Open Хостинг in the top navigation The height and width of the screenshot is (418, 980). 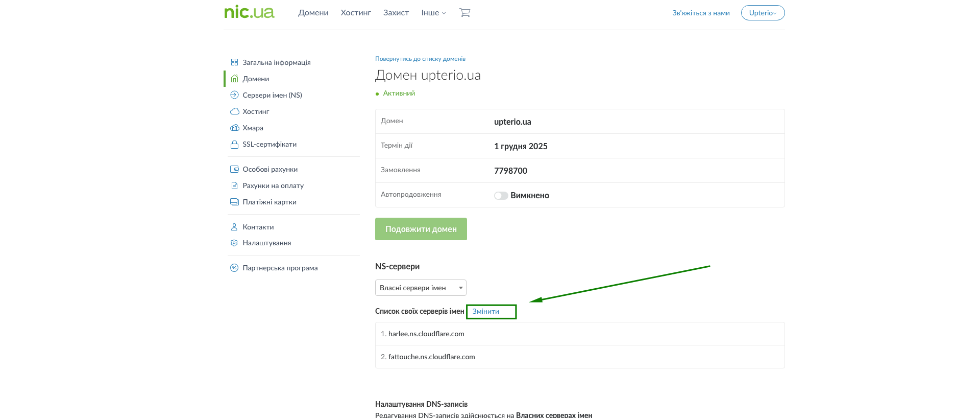click(x=356, y=13)
